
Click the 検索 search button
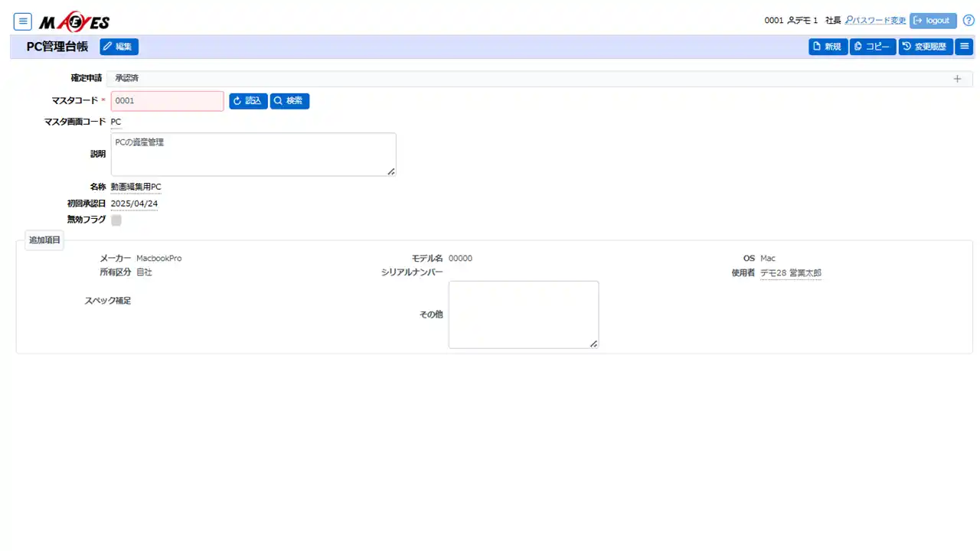click(289, 101)
